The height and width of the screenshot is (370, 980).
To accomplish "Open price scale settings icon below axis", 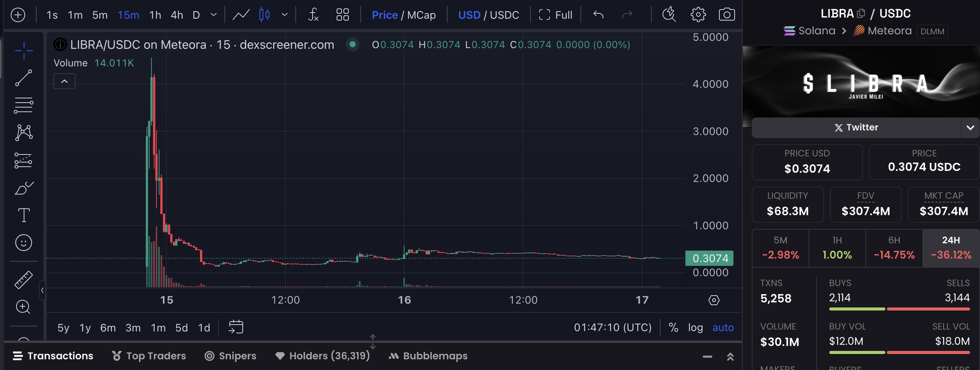I will [714, 300].
